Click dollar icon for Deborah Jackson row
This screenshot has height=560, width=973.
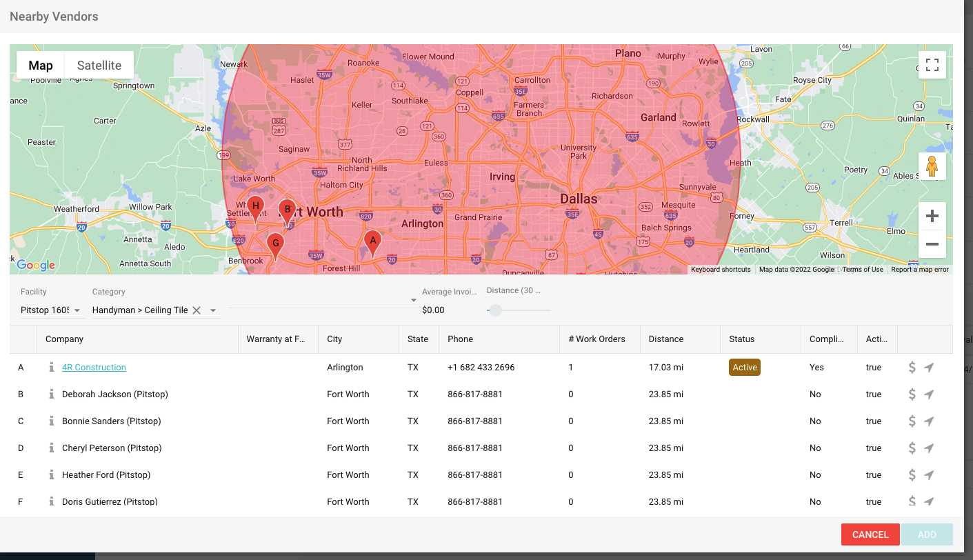912,394
